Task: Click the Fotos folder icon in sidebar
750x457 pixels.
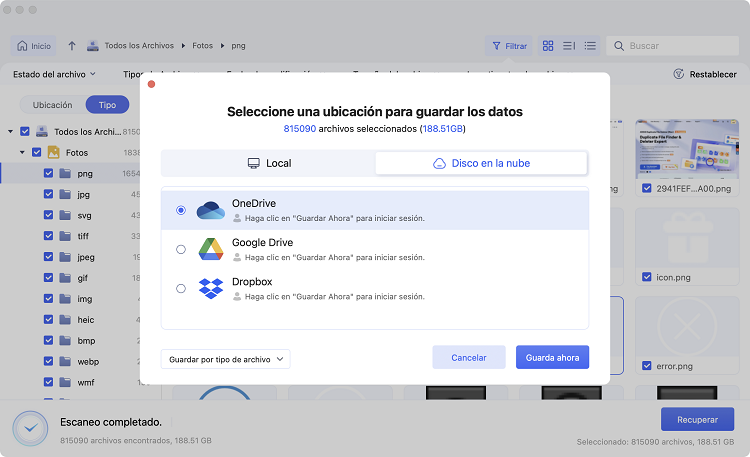Action: coord(54,153)
